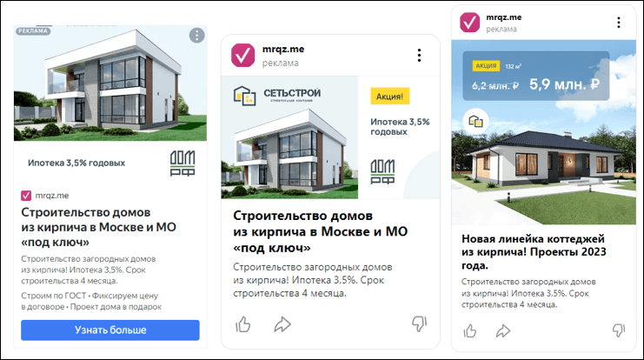
Task: Click mrqz.me checkmark logo in right ad
Action: (x=469, y=23)
